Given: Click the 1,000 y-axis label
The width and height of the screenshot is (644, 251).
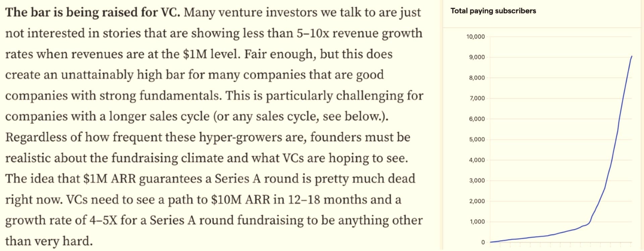Looking at the screenshot, I should (x=477, y=221).
